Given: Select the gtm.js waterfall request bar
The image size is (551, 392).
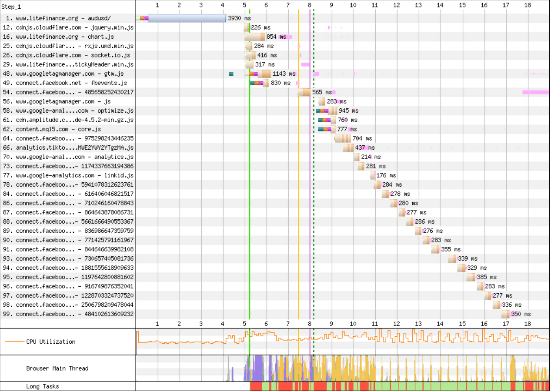Looking at the screenshot, I should point(258,74).
